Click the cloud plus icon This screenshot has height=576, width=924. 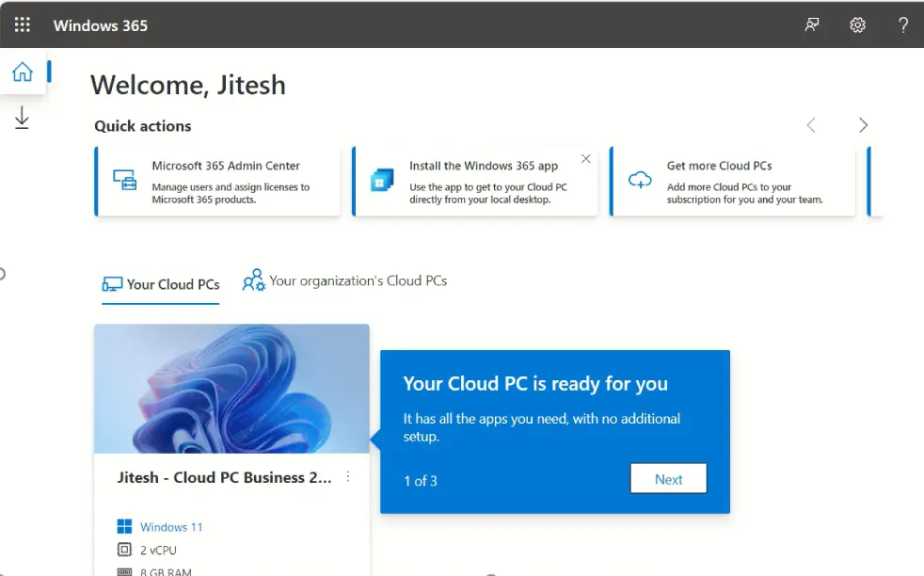coord(640,180)
